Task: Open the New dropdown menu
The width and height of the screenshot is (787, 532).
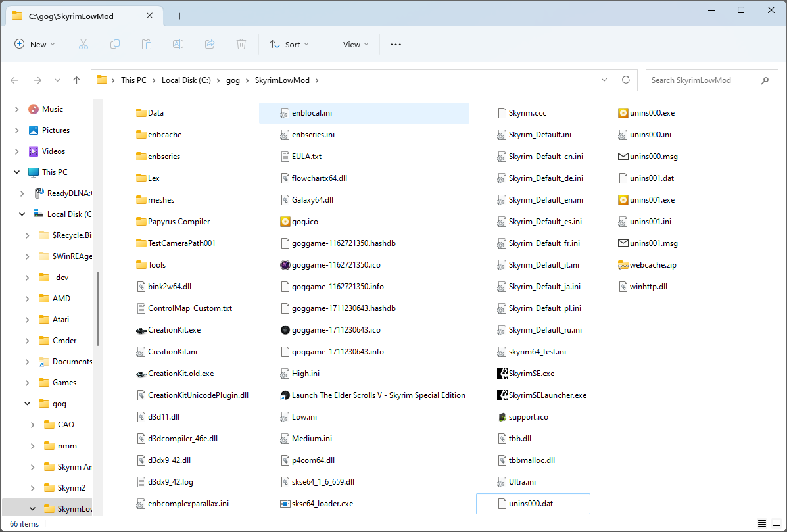Action: click(x=35, y=44)
